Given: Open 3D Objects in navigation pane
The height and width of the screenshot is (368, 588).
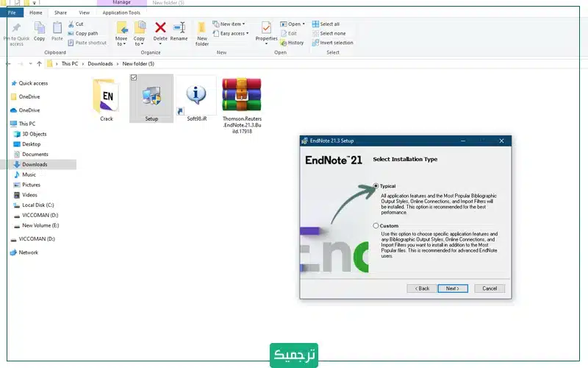Looking at the screenshot, I should tap(30, 134).
